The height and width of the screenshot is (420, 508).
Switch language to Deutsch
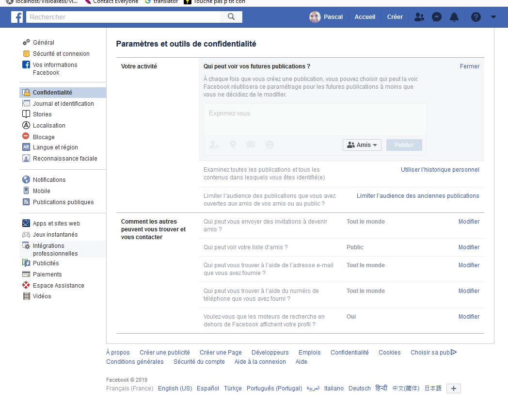pyautogui.click(x=359, y=388)
